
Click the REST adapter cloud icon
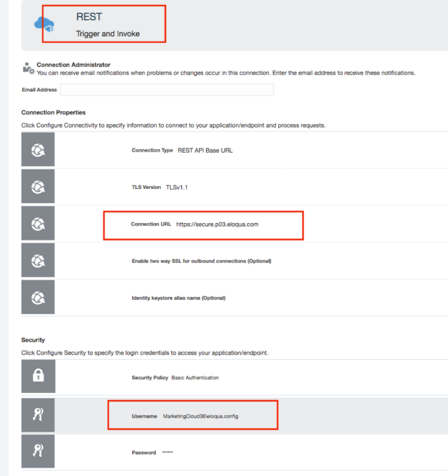(44, 25)
